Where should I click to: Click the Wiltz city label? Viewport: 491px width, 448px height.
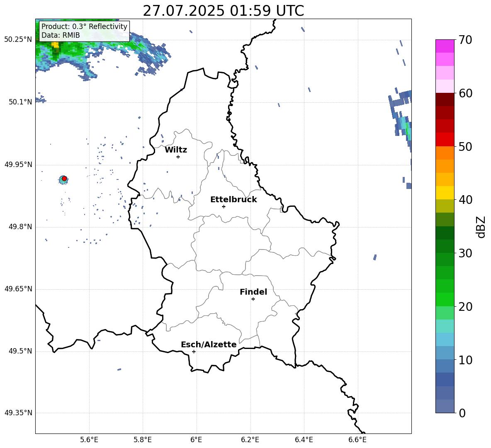[x=176, y=150]
